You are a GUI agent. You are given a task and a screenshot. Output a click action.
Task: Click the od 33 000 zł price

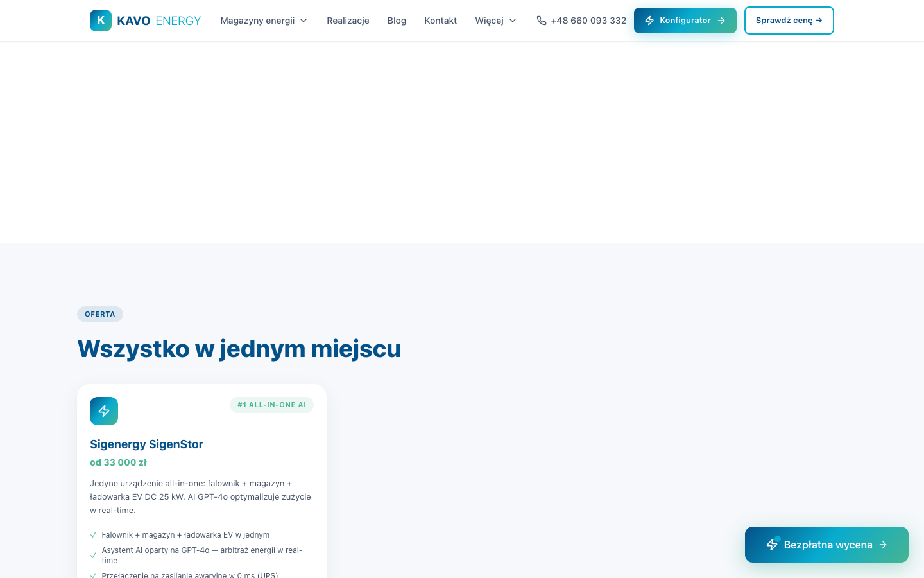pos(118,462)
